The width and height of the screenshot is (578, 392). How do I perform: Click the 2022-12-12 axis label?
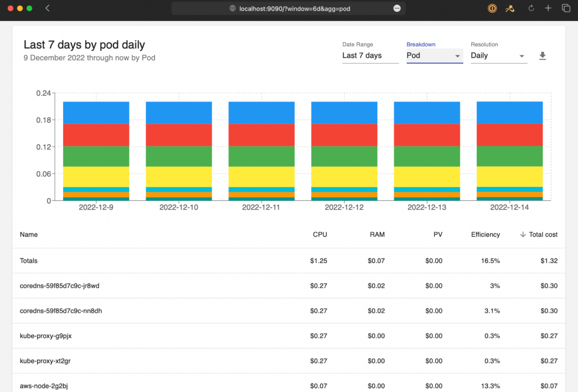pos(344,207)
